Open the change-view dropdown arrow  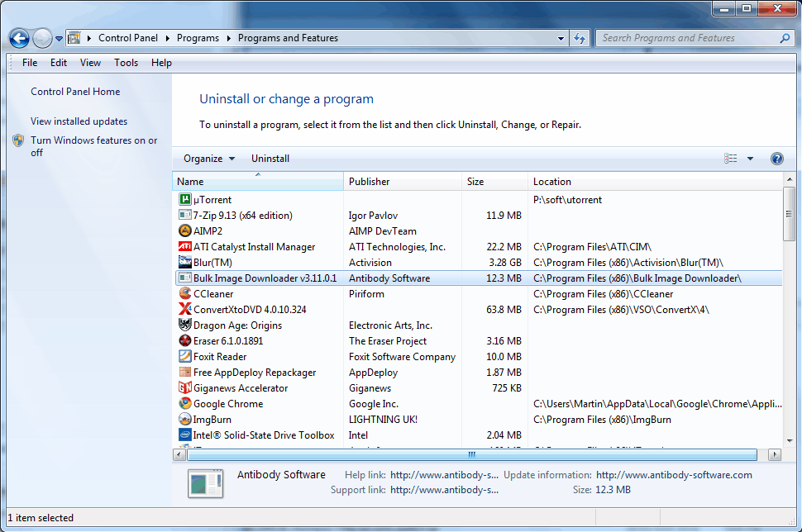[750, 158]
